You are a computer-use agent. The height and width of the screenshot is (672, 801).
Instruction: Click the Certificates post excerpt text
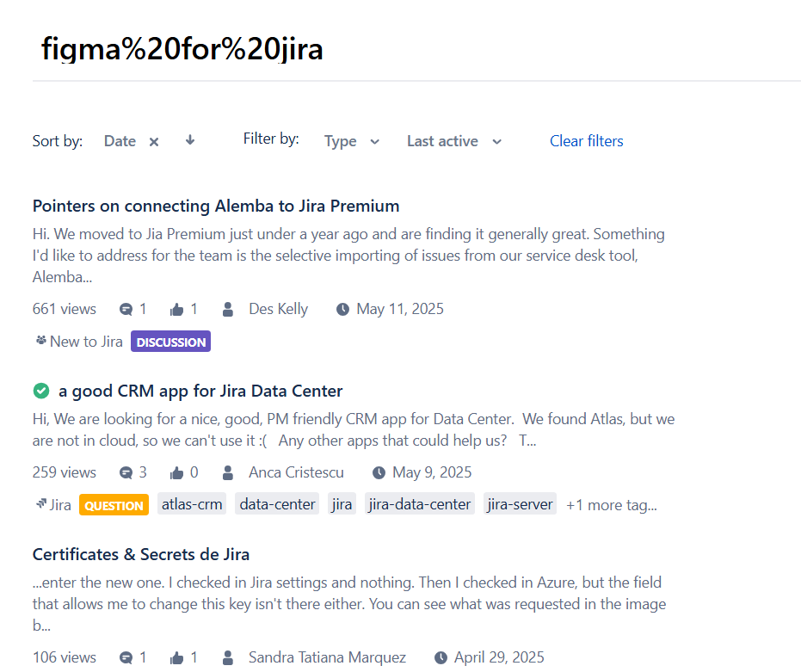(x=349, y=604)
